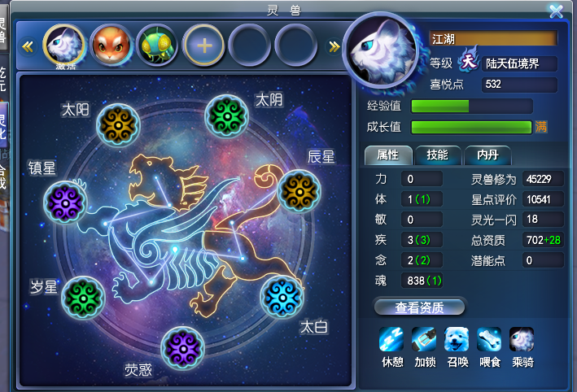Click the 加锁 lock icon
This screenshot has height=392, width=577.
pos(424,339)
